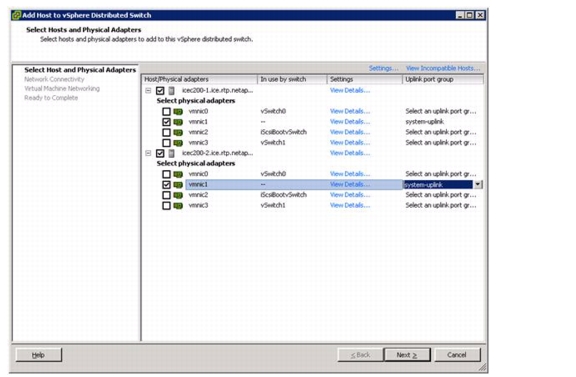Collapse the icec200-2 host tree node
Screen dimensions: 576x377
click(x=148, y=153)
